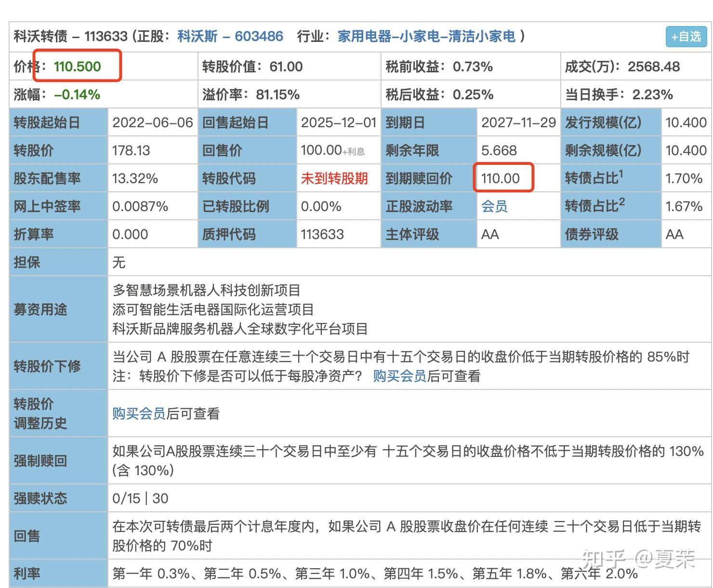This screenshot has width=713, height=588.
Task: Click 购买会员 link in 转股价调整历史 row
Action: (x=139, y=414)
